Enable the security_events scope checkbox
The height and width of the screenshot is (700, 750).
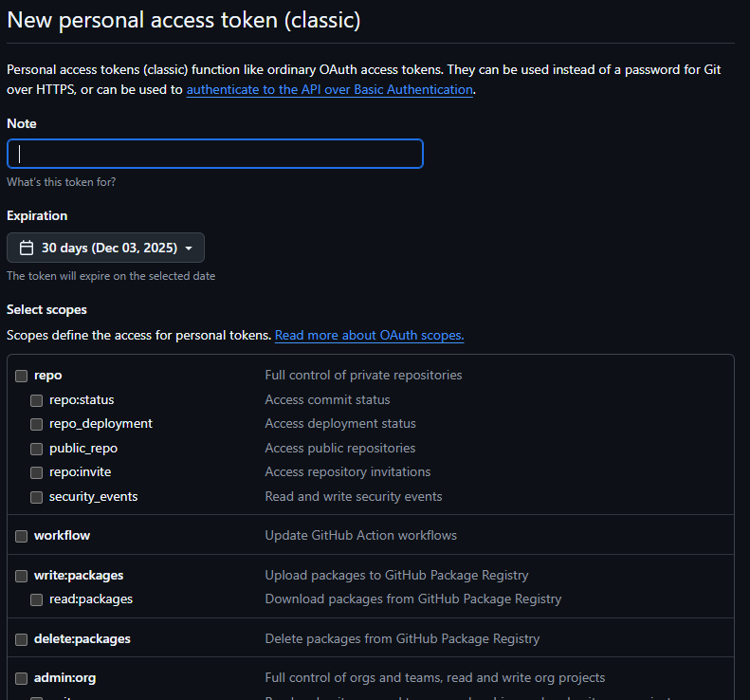[36, 497]
